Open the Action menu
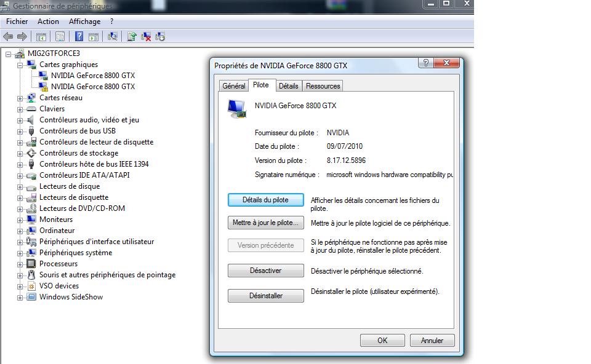 click(48, 22)
